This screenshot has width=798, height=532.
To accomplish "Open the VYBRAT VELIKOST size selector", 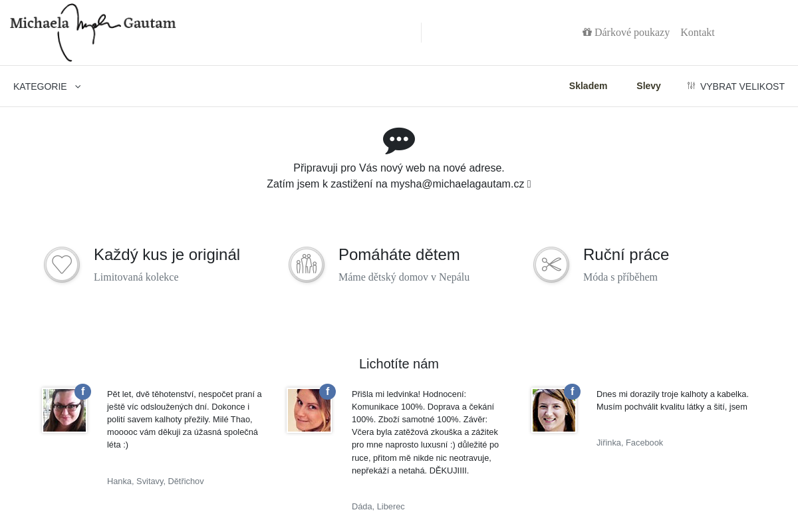I will pos(742,86).
